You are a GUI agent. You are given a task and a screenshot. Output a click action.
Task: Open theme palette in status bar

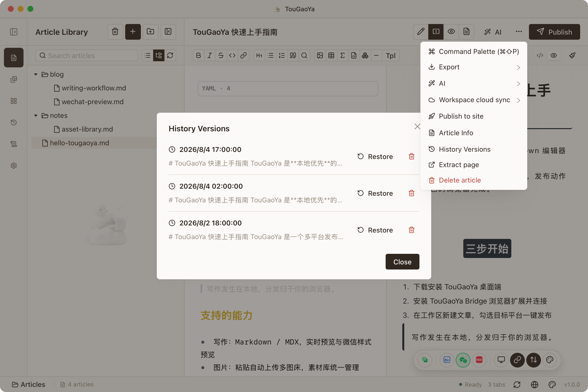click(552, 384)
